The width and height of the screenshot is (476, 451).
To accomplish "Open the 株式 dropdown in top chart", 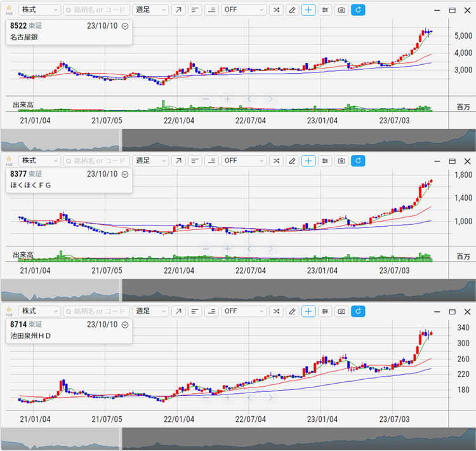I will click(39, 10).
